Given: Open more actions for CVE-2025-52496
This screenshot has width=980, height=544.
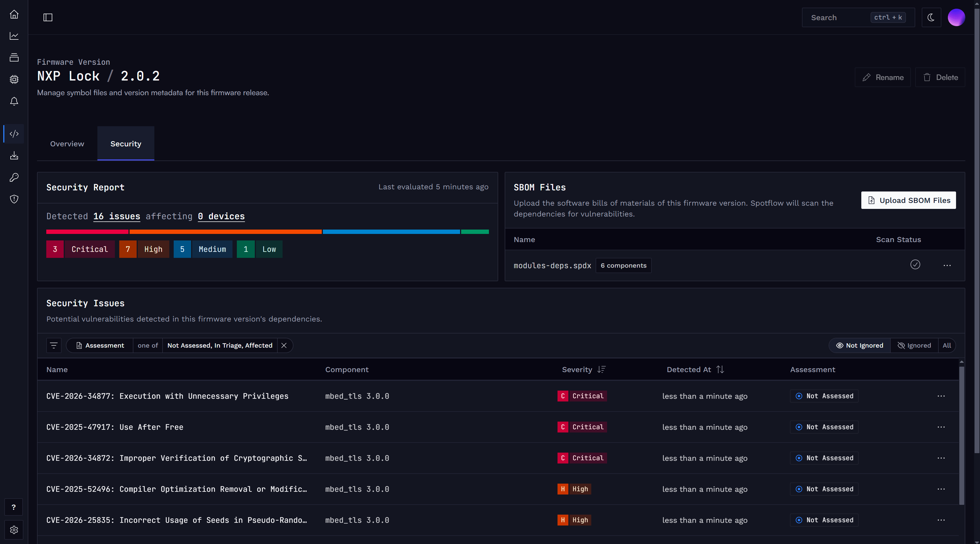Looking at the screenshot, I should pos(941,489).
